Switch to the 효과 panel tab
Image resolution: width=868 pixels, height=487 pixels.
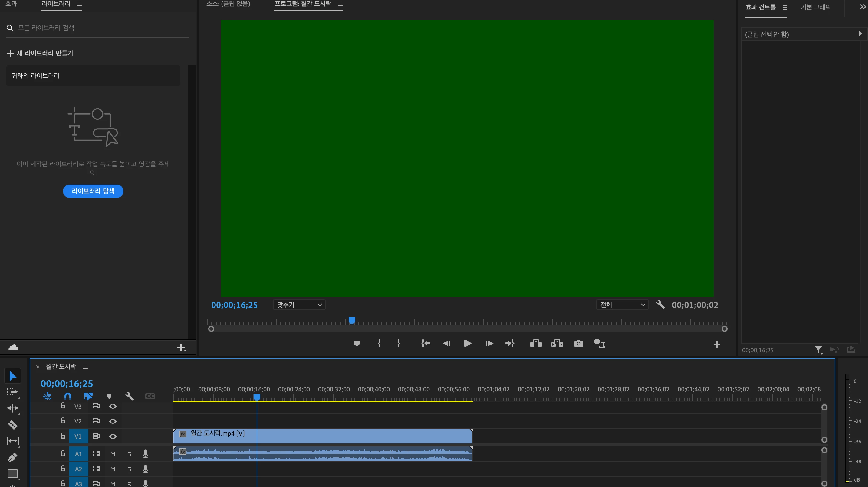coord(11,4)
